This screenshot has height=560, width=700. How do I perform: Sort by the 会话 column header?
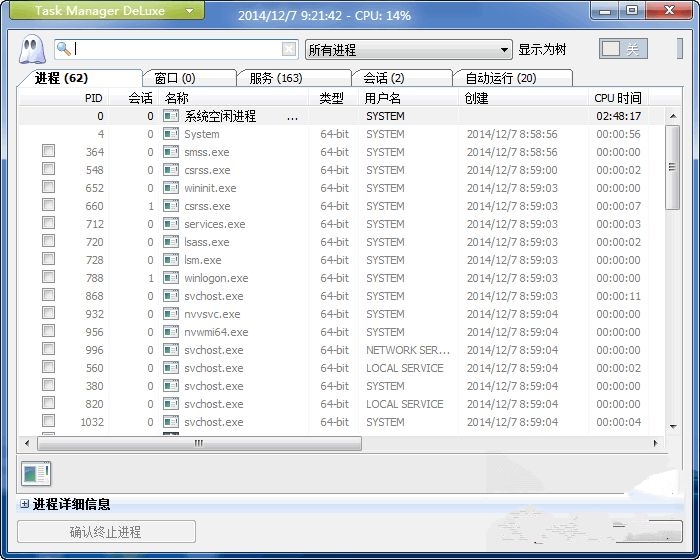140,98
